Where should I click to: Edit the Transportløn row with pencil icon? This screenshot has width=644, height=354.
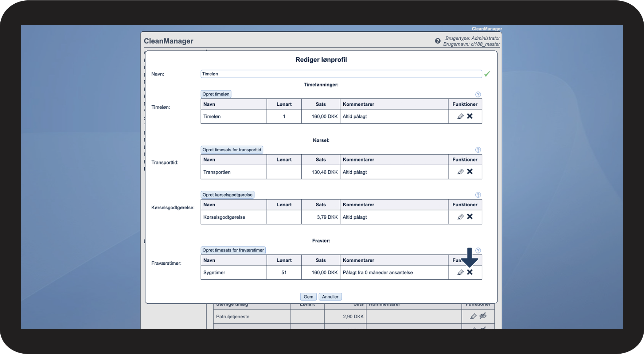click(460, 172)
